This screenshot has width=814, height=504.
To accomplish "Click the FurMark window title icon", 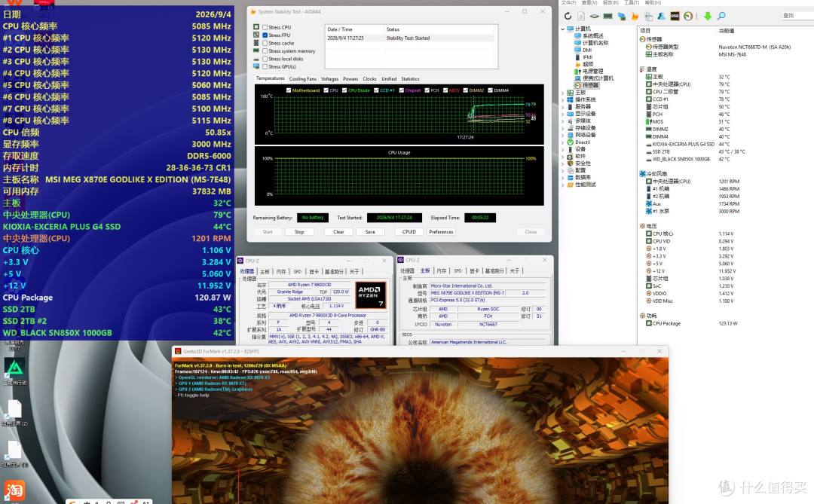I will pyautogui.click(x=178, y=351).
